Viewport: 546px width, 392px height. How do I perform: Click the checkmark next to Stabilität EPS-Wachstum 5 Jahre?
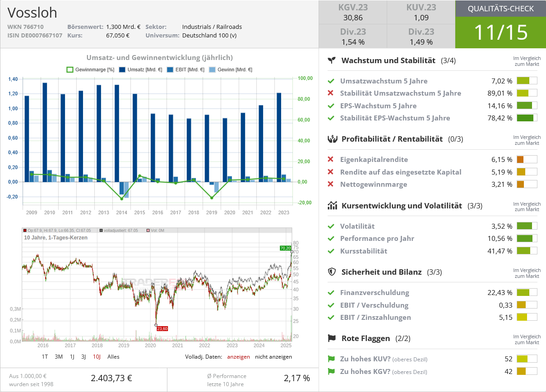(x=331, y=118)
